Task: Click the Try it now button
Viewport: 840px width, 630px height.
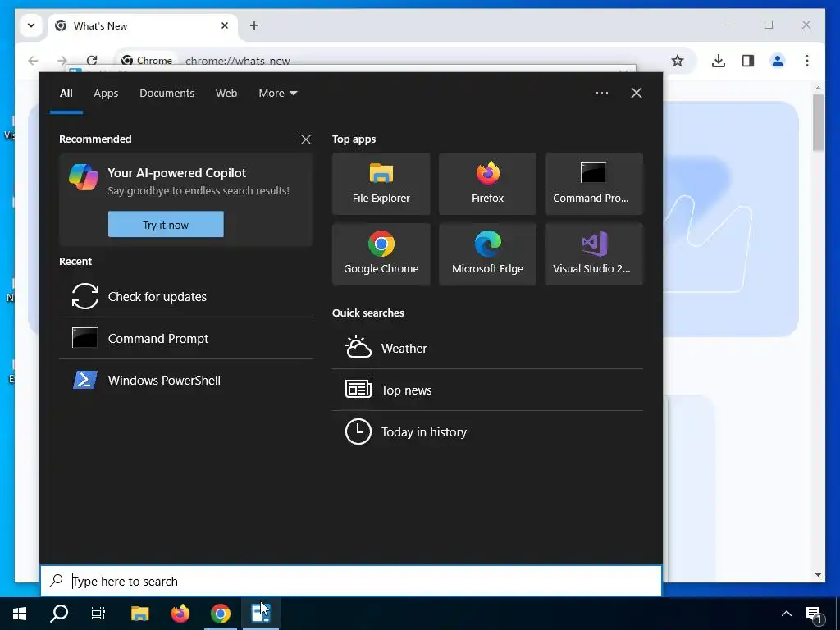Action: tap(166, 225)
